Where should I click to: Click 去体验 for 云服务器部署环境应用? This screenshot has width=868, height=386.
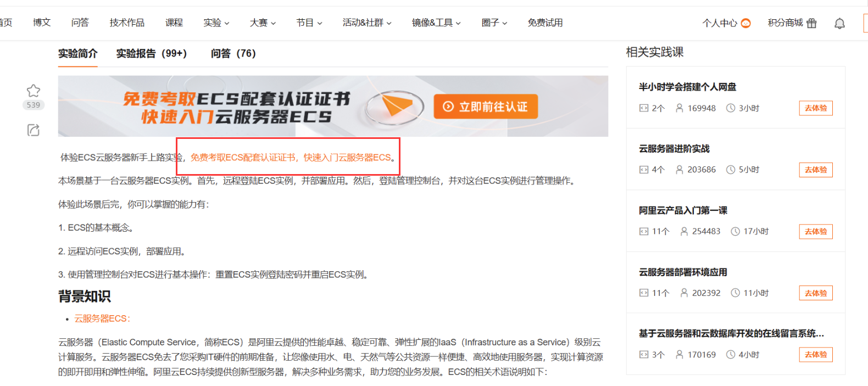(x=816, y=293)
